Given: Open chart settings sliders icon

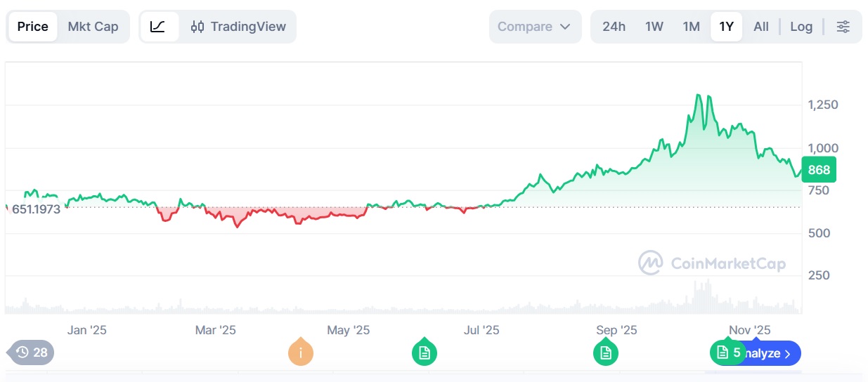Looking at the screenshot, I should click(x=843, y=27).
